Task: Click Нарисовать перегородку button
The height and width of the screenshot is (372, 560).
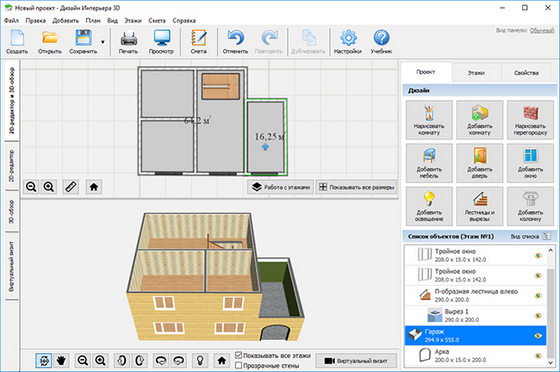Action: (x=530, y=120)
